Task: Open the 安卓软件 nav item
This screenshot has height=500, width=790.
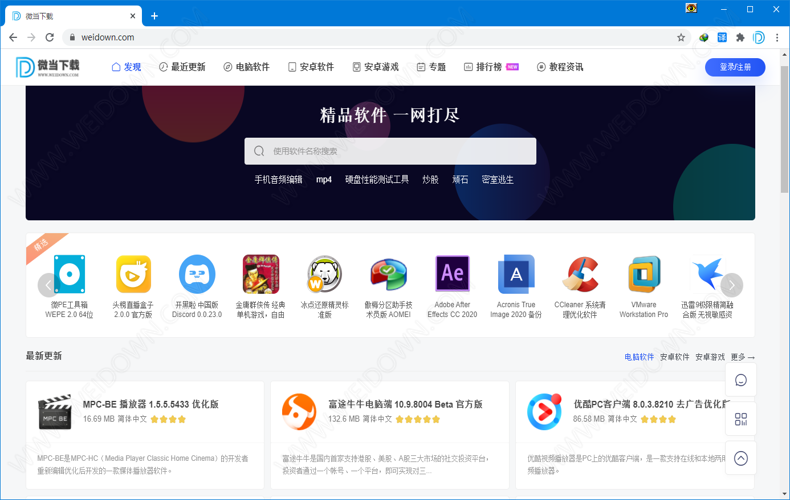Action: [x=311, y=67]
